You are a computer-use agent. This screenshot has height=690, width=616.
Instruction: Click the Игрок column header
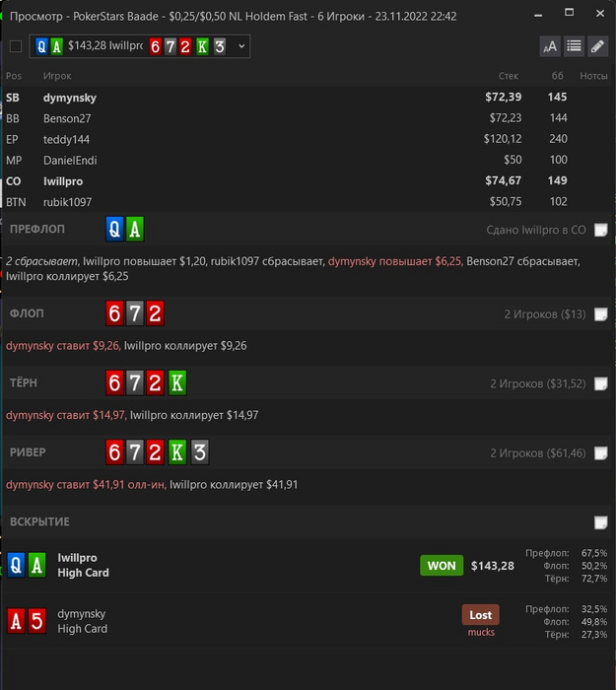(x=57, y=76)
